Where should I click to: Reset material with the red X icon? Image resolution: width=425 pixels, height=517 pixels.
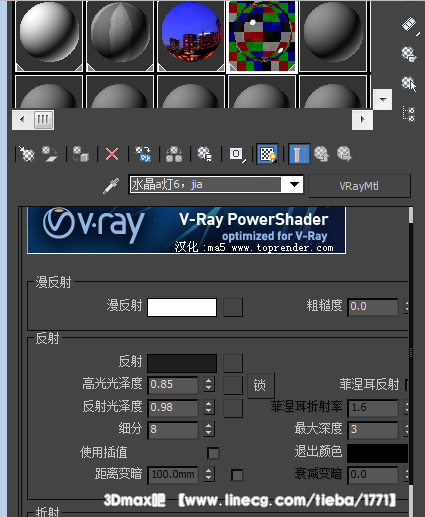(112, 154)
